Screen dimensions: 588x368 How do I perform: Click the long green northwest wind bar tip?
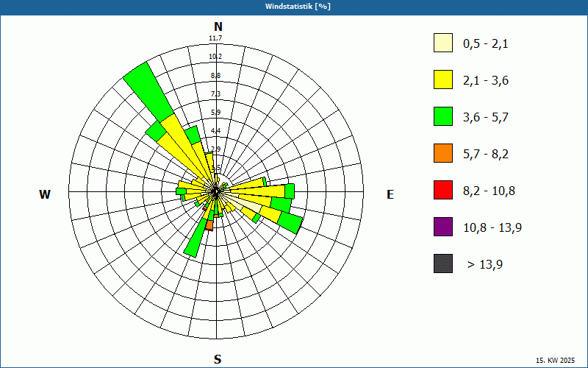(x=148, y=92)
